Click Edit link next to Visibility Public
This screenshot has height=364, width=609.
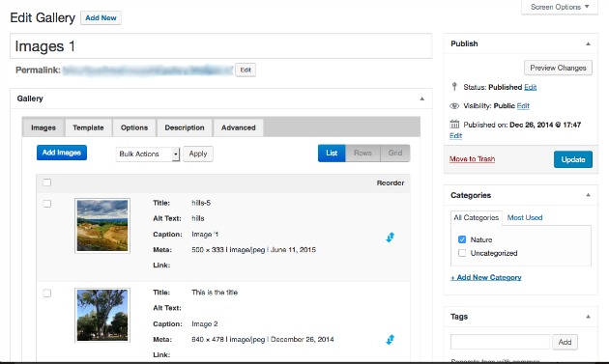point(523,106)
